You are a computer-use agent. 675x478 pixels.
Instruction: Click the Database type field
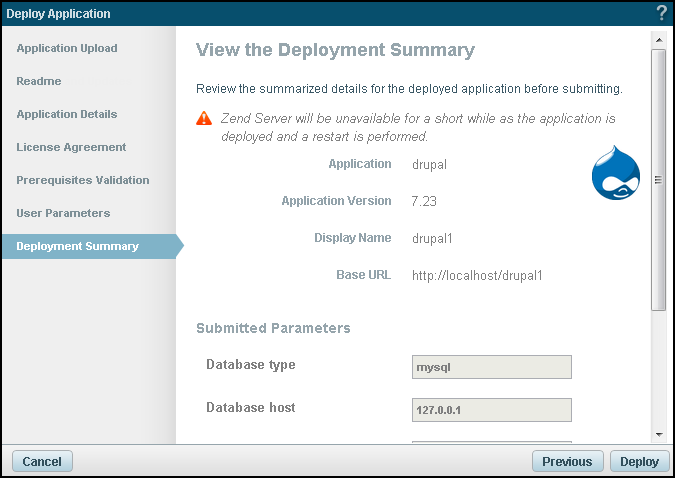click(x=491, y=367)
